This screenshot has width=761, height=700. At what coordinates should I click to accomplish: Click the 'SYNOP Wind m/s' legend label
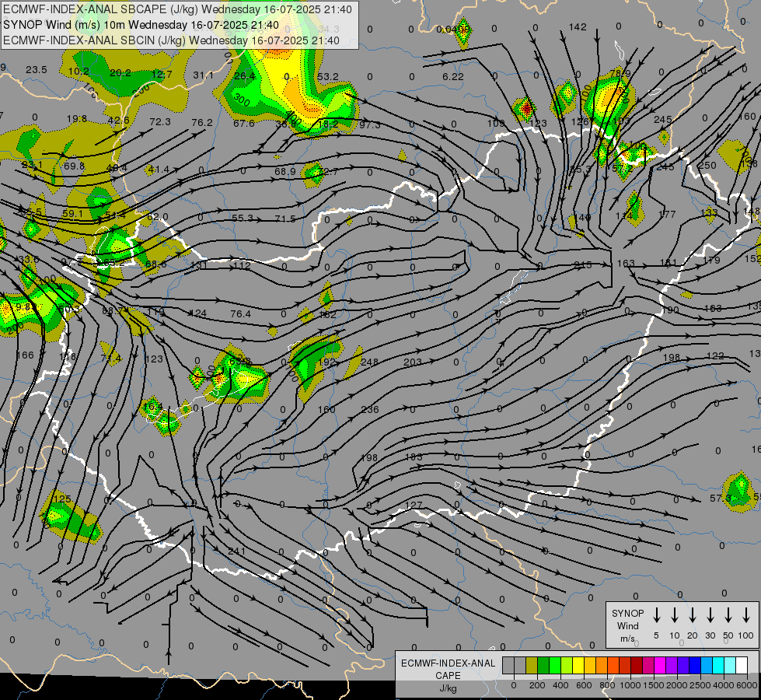point(627,625)
